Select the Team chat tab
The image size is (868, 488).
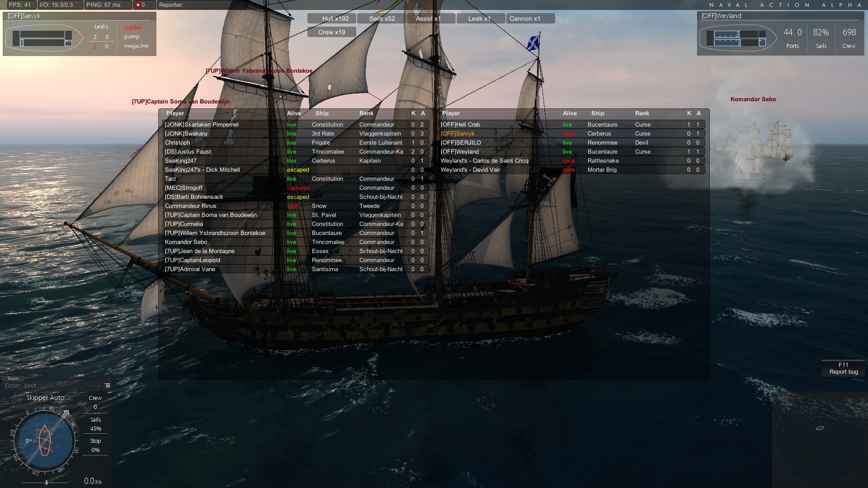[x=13, y=379]
